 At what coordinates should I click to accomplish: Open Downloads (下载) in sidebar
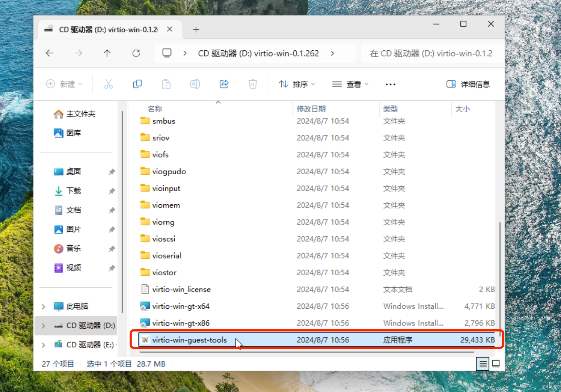tap(68, 191)
